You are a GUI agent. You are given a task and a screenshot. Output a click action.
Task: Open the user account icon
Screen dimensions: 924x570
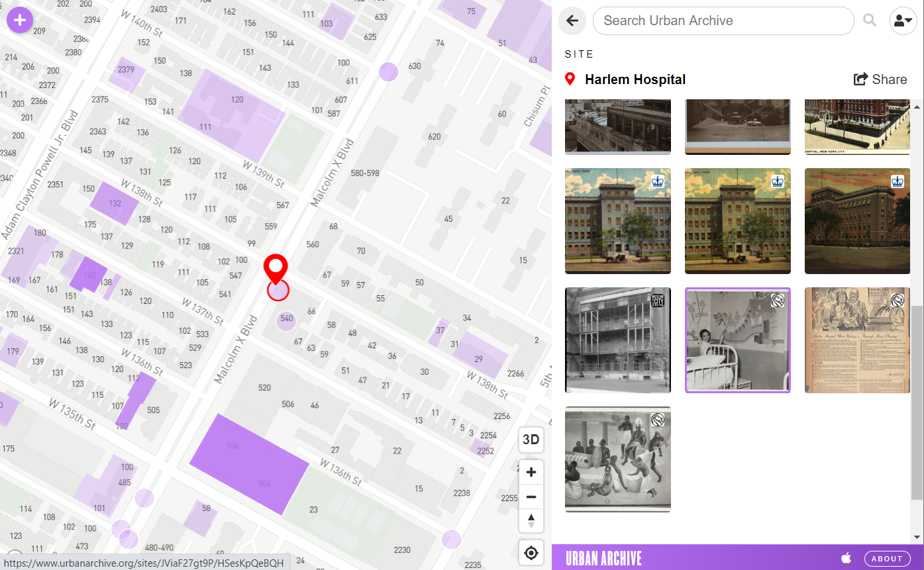click(x=903, y=21)
